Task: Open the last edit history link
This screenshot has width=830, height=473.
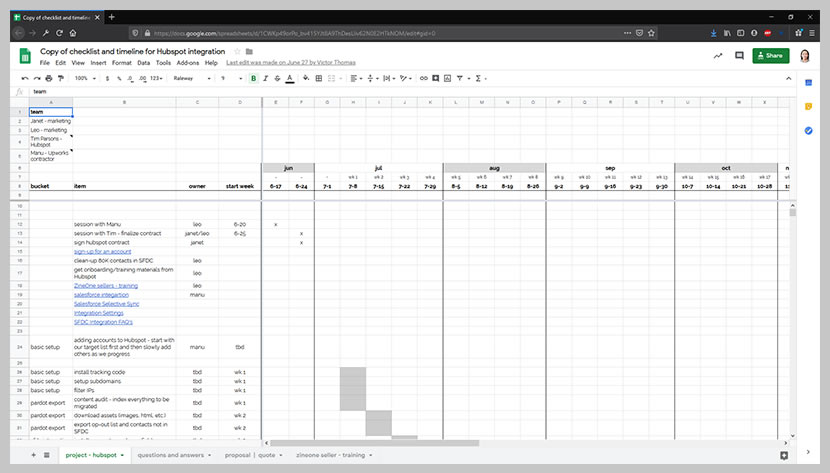Action: point(291,62)
